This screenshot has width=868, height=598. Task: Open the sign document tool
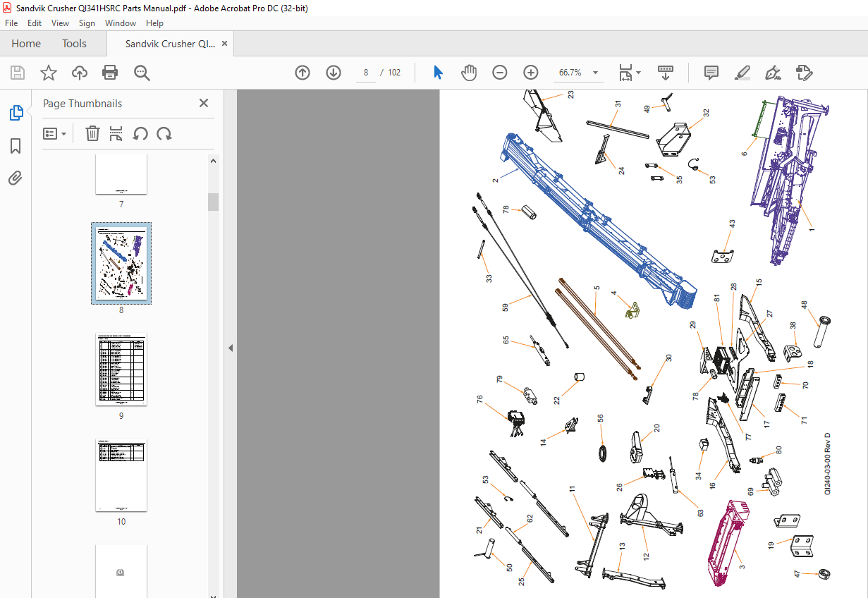pyautogui.click(x=773, y=73)
